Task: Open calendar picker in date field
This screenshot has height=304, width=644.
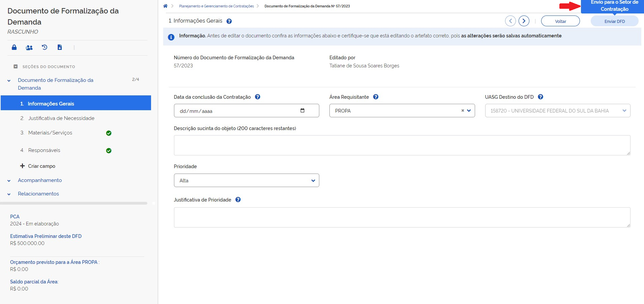Action: (302, 111)
